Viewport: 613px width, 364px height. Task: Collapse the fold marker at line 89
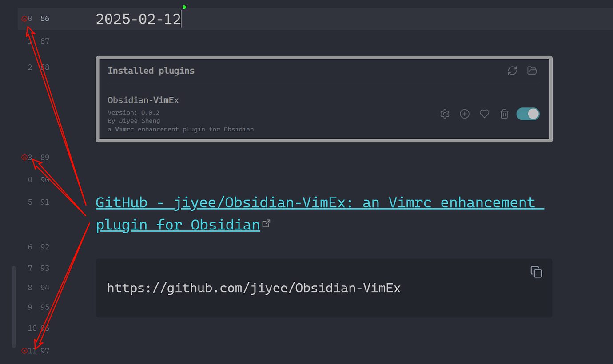(24, 157)
